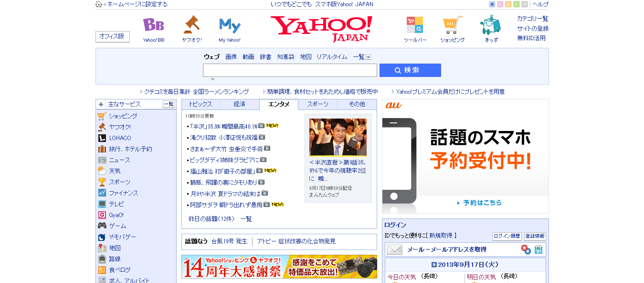This screenshot has width=644, height=283.
Task: Switch to the スポーツ news tab
Action: click(x=317, y=104)
